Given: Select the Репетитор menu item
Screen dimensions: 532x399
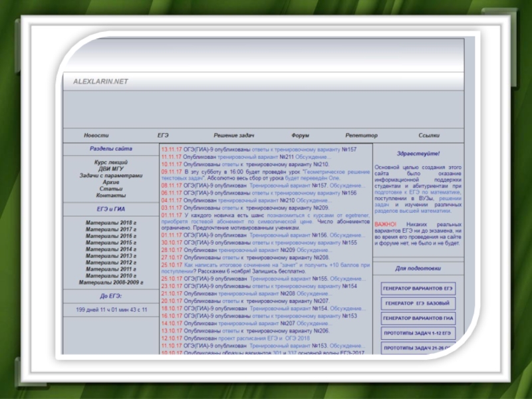Looking at the screenshot, I should coord(361,135).
